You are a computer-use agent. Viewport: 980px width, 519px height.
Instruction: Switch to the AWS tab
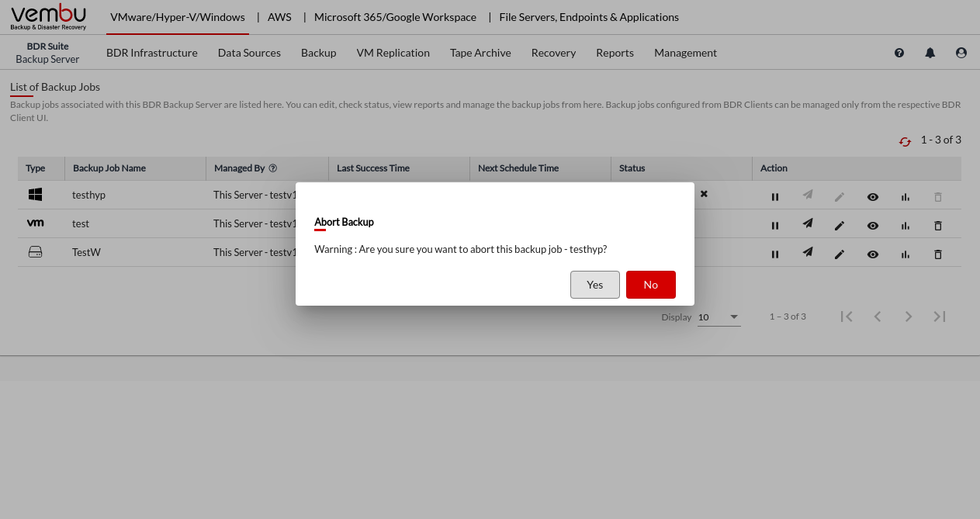(281, 17)
